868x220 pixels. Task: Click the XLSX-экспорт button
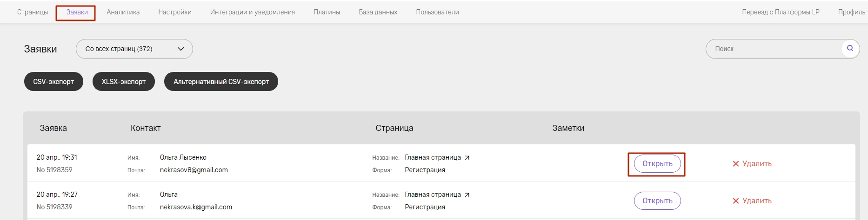click(x=124, y=82)
